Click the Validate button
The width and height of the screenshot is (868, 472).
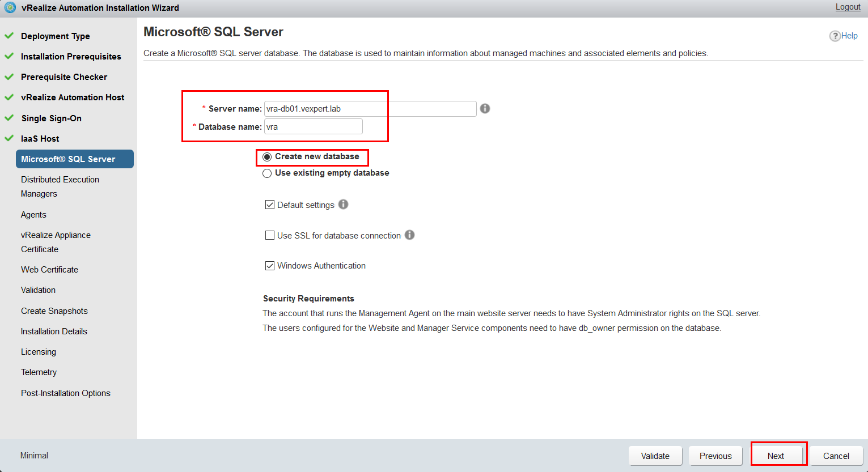click(655, 456)
